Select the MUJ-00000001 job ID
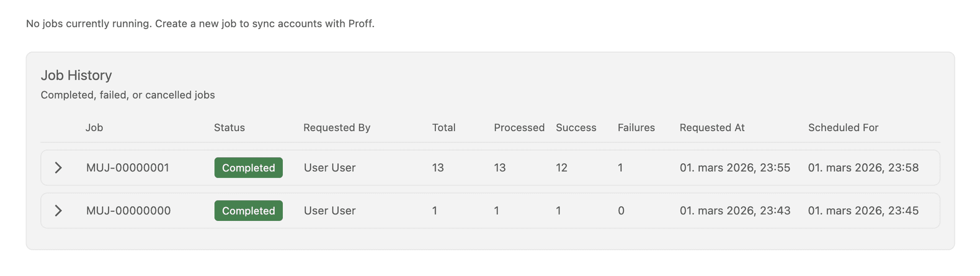 pos(128,168)
